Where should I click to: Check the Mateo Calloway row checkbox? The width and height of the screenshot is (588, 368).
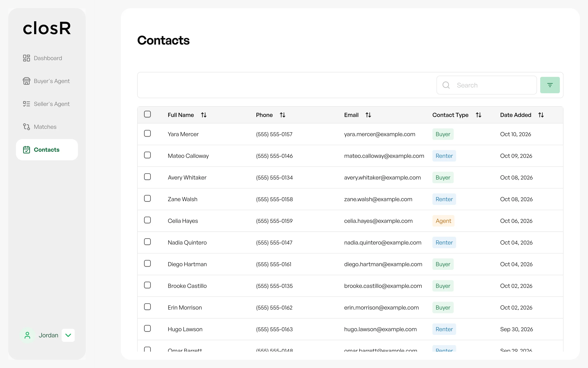pyautogui.click(x=147, y=155)
